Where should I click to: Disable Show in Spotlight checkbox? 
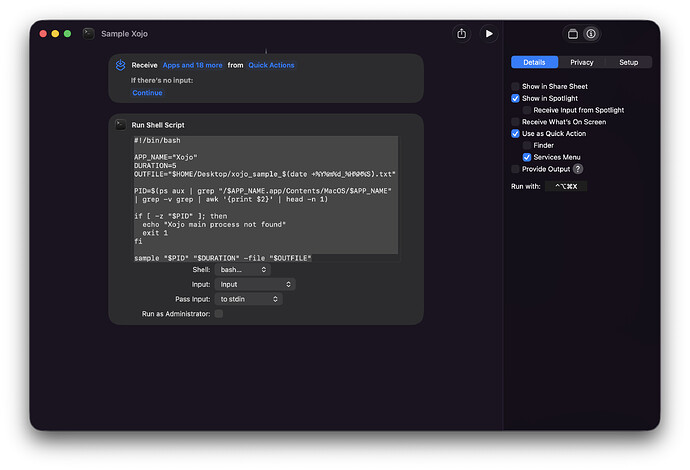pos(515,98)
